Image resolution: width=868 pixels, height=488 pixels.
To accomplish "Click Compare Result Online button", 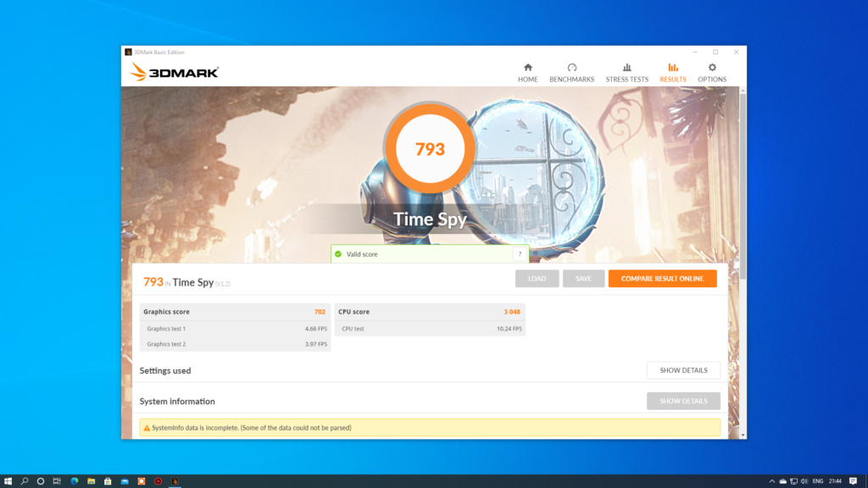I will [x=662, y=278].
